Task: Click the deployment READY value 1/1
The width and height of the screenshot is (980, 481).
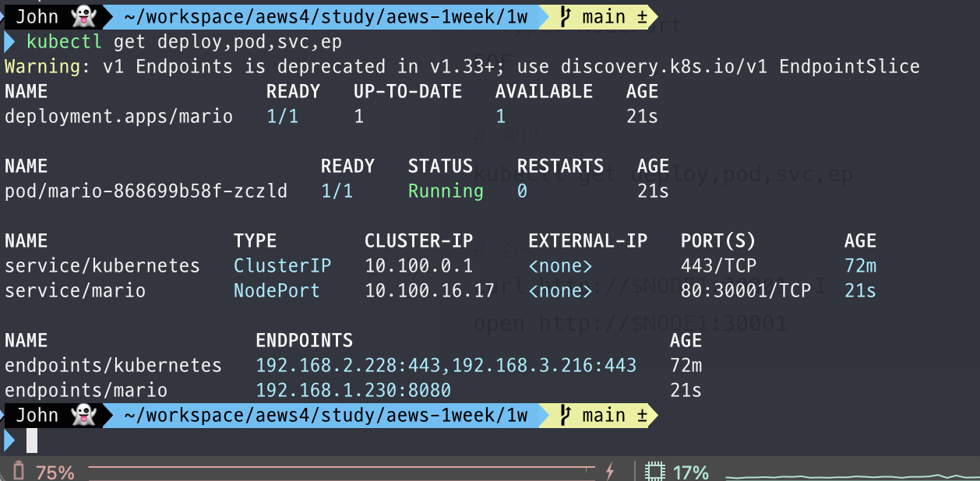Action: point(282,116)
